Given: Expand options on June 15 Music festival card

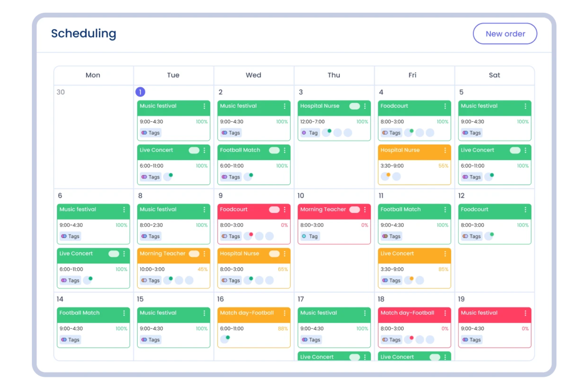Looking at the screenshot, I should tap(204, 313).
